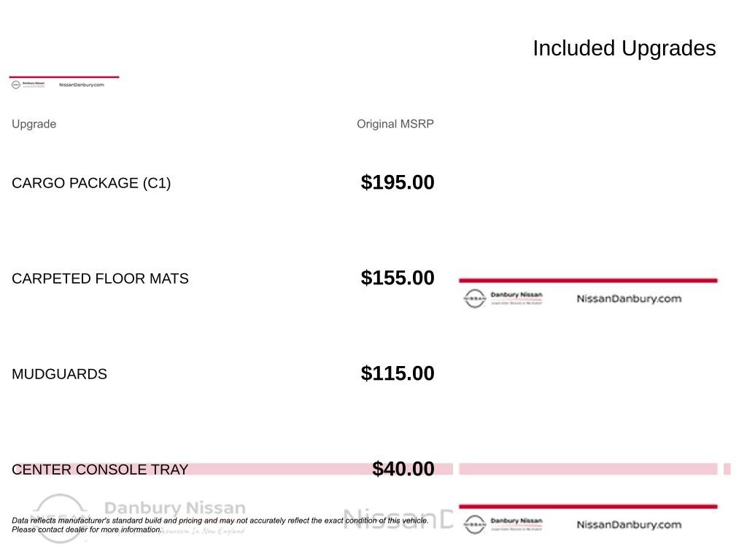Open NissanDanbury.com link in the middle-right banner

coord(629,298)
